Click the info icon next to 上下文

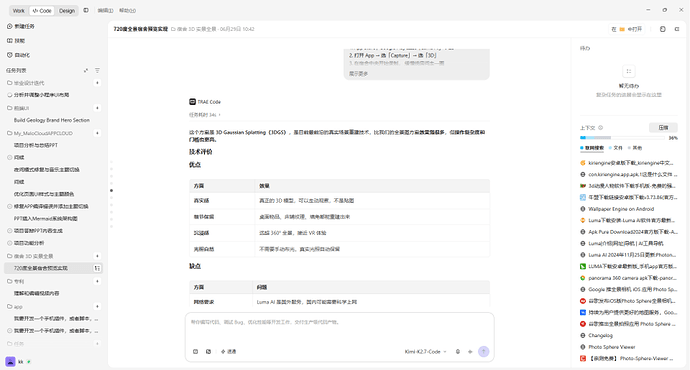pos(601,128)
